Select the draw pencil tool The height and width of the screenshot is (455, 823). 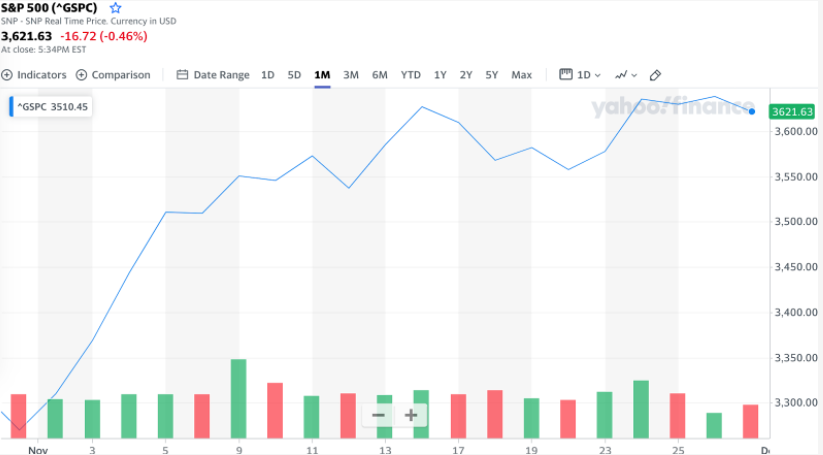click(x=656, y=75)
